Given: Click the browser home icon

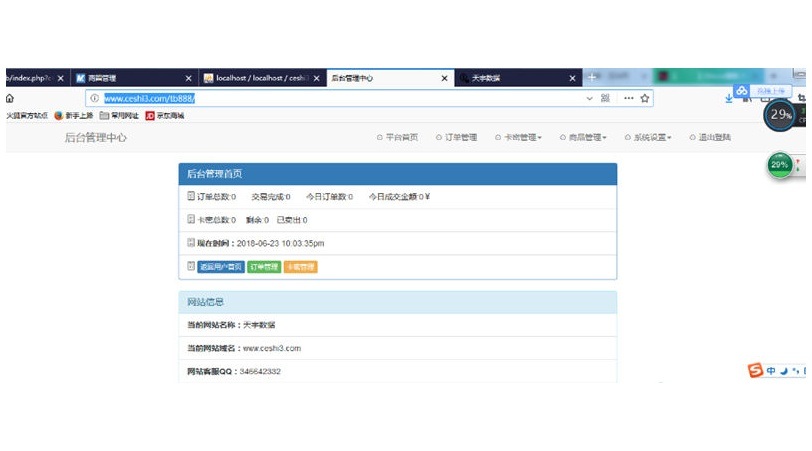Looking at the screenshot, I should (x=10, y=98).
